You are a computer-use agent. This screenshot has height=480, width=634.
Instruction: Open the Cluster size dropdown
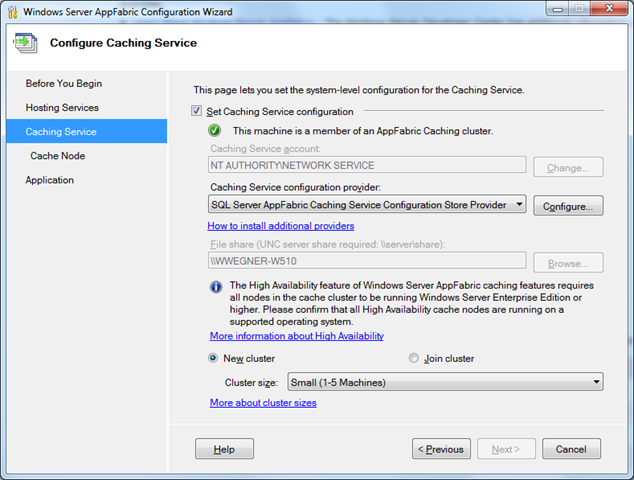click(445, 382)
